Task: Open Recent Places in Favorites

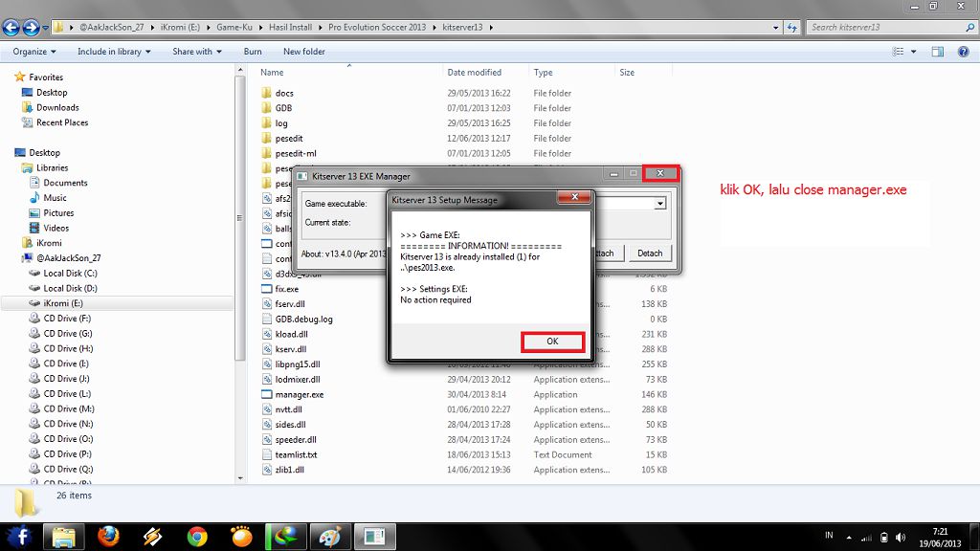Action: (62, 122)
